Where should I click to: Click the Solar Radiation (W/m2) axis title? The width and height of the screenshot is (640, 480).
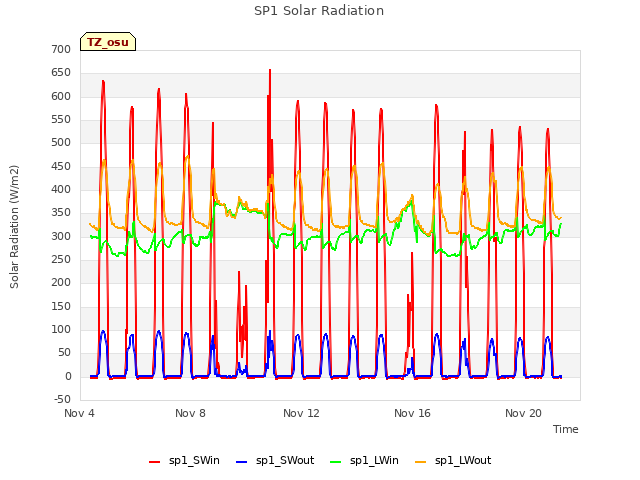tap(14, 227)
